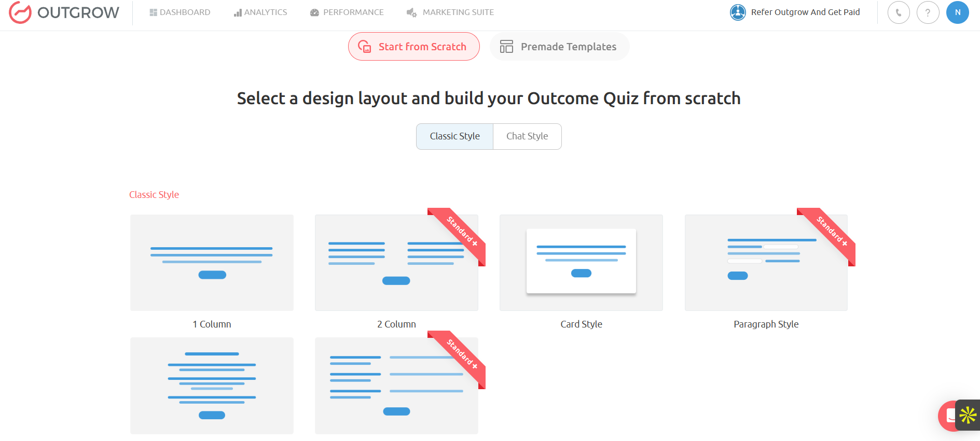Choose the 2 Column layout thumbnail

pyautogui.click(x=396, y=263)
